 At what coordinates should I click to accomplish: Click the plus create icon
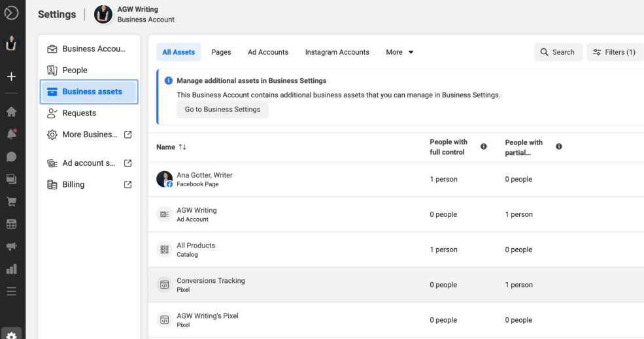(11, 76)
